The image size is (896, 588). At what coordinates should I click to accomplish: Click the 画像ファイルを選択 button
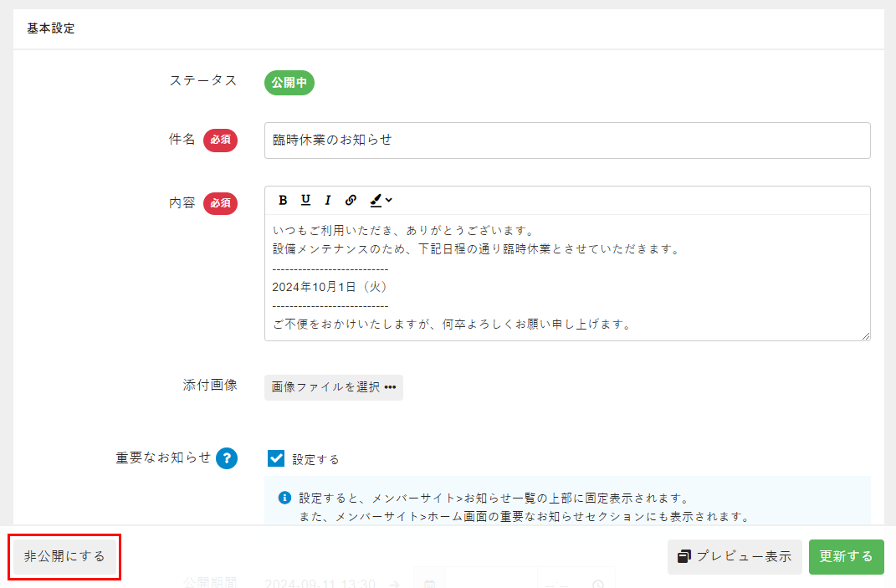coord(333,387)
